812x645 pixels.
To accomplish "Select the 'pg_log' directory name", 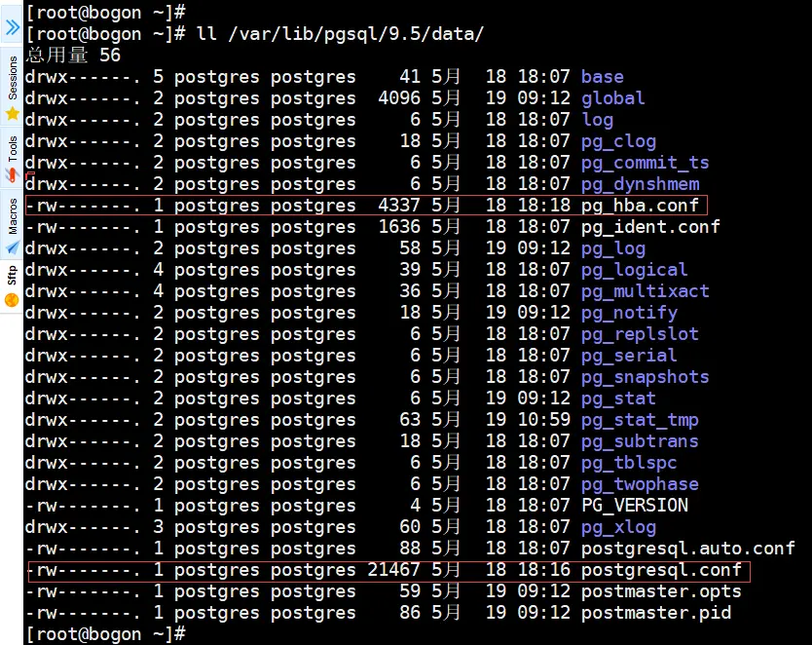I will coord(613,248).
